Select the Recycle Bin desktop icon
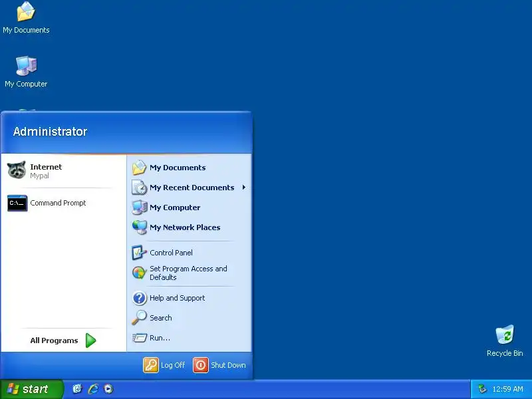The image size is (532, 399). (x=505, y=341)
